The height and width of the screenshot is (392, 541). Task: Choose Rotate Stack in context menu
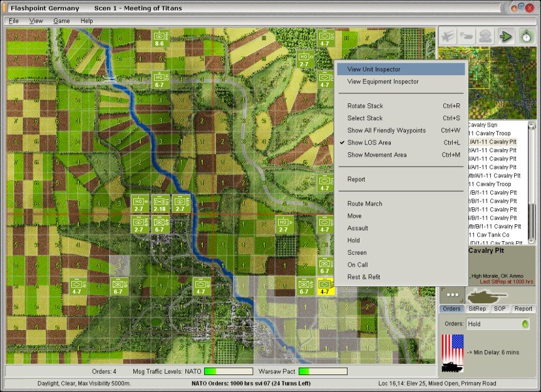[x=401, y=106]
